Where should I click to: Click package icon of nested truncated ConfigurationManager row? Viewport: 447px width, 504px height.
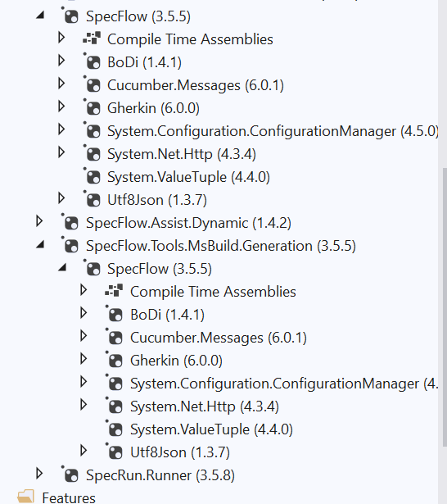point(115,384)
